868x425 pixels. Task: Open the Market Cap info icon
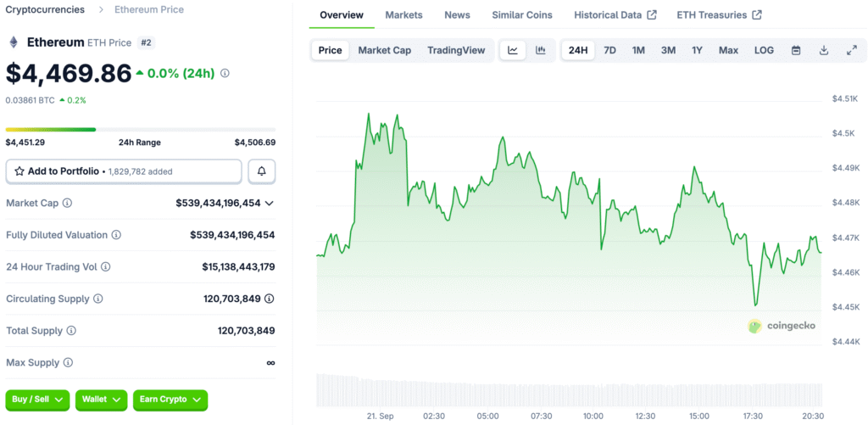tap(67, 203)
